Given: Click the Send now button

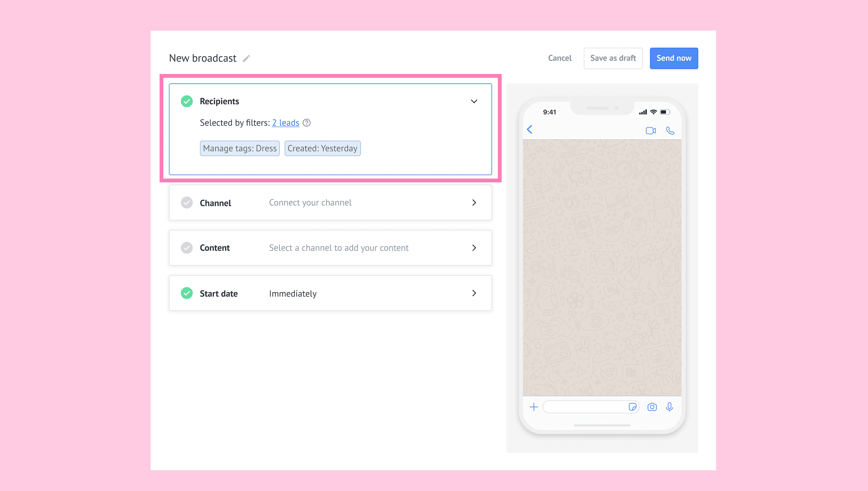Looking at the screenshot, I should click(x=674, y=58).
